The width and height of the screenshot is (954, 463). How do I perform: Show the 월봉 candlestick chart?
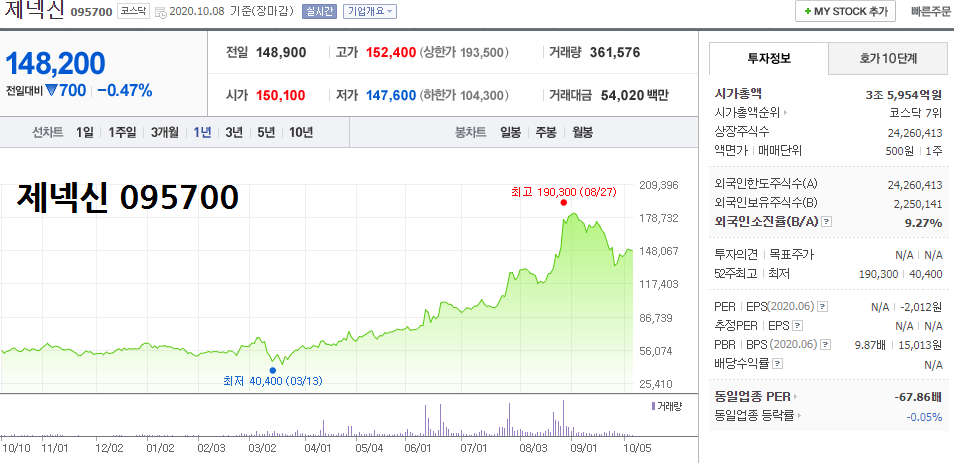[582, 132]
